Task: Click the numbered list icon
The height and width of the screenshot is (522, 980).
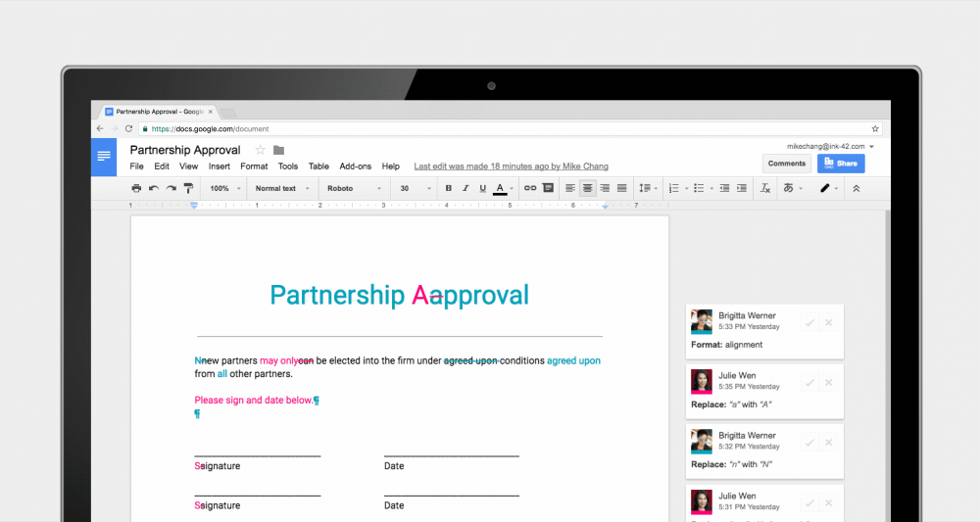Action: [674, 188]
